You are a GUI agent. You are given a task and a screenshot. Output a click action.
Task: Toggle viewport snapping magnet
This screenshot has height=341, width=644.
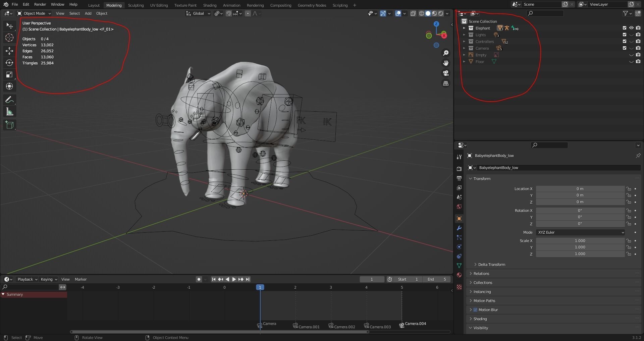click(229, 13)
